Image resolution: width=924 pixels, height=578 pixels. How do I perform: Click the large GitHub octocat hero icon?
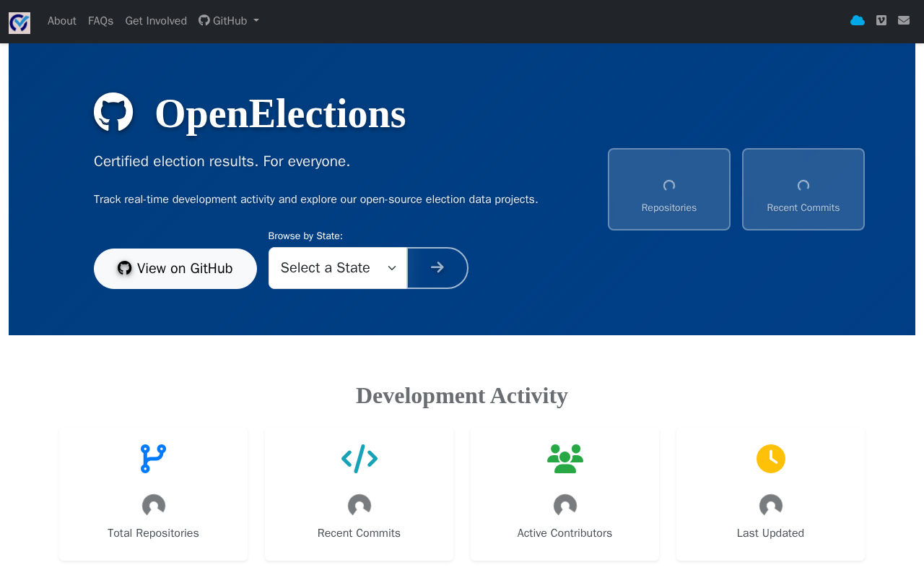tap(113, 112)
